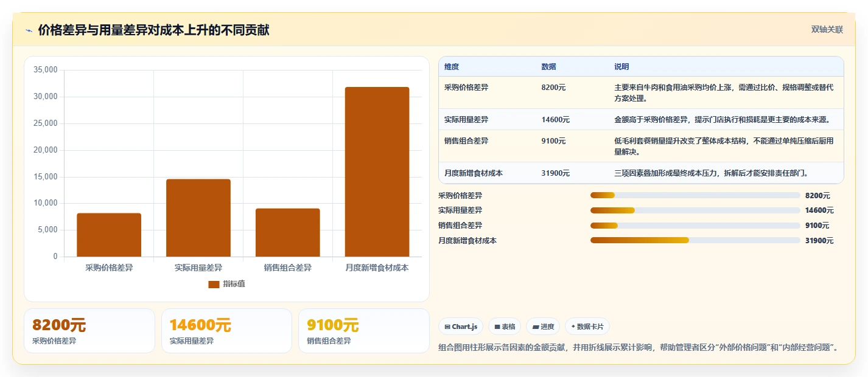This screenshot has height=377, width=868.
Task: Click the 采购价格差异 bar in chart
Action: click(109, 235)
